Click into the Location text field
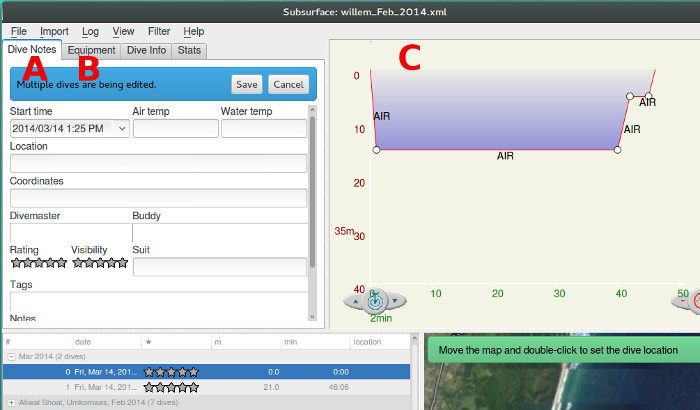Screen dimensions: 700x410 [x=158, y=163]
